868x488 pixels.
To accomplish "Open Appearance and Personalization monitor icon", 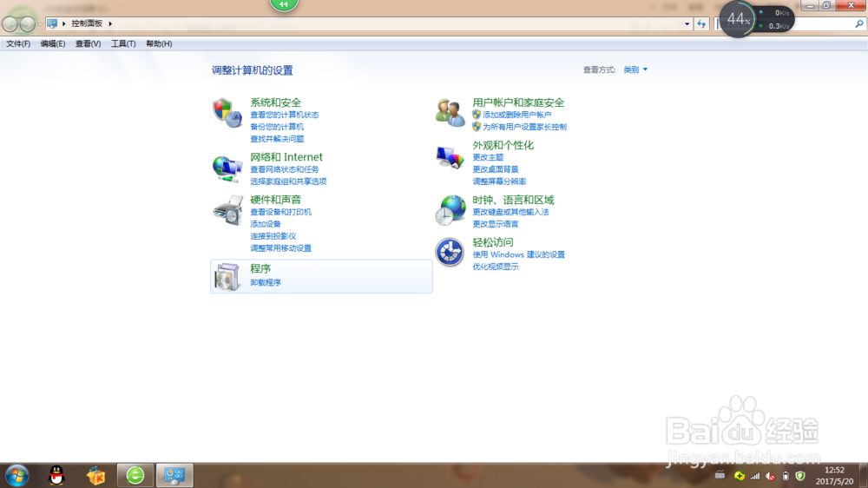I will tap(450, 158).
